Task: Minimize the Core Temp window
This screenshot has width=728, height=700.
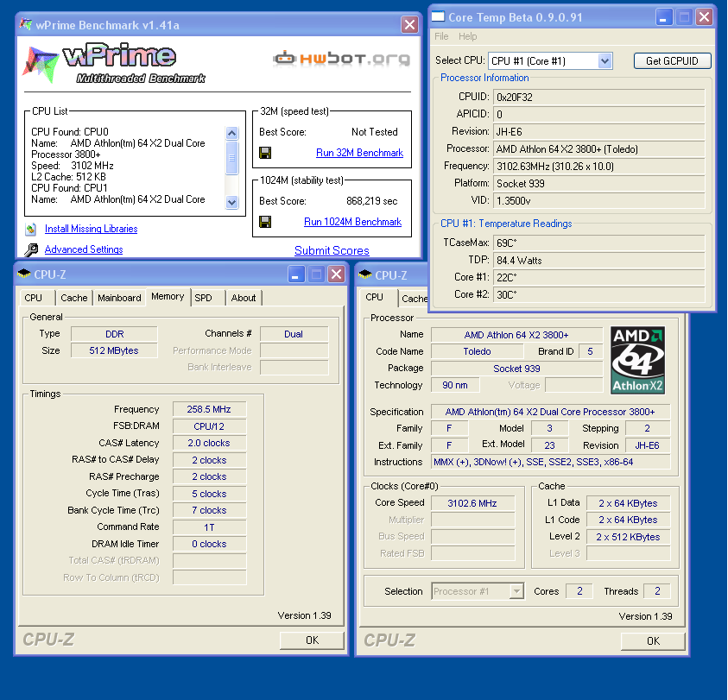Action: pos(664,17)
